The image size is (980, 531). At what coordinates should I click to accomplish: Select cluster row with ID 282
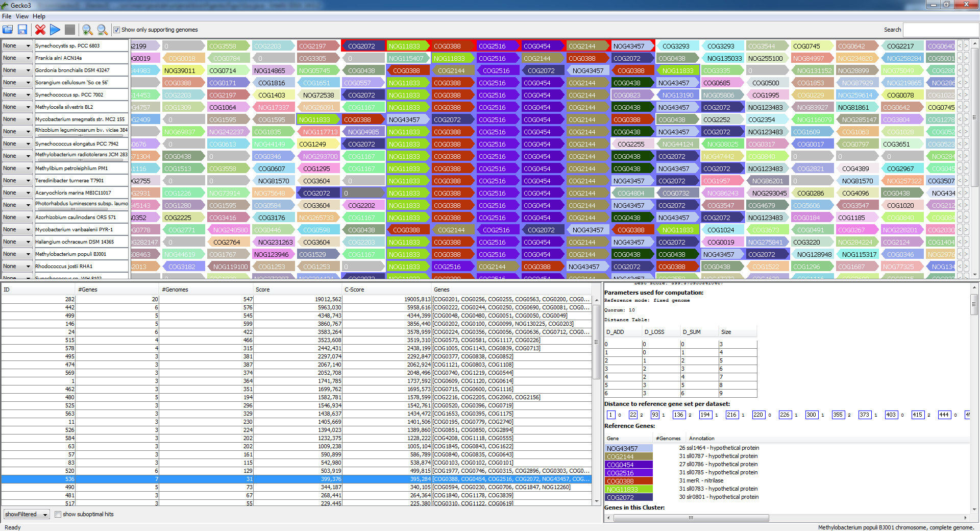coord(296,299)
